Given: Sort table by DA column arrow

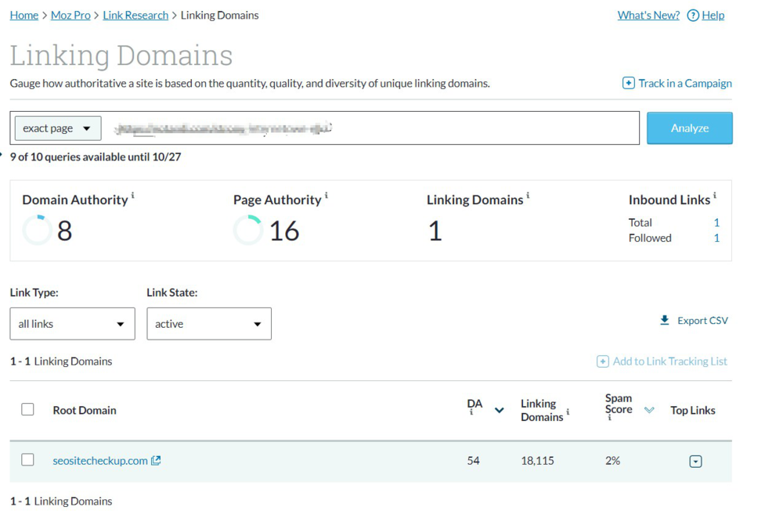Looking at the screenshot, I should coord(499,410).
